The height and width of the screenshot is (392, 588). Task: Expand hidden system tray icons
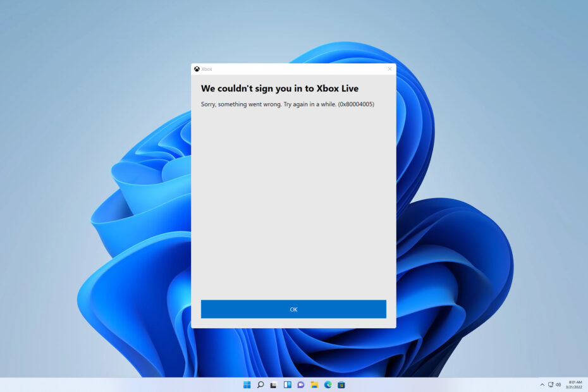point(542,384)
